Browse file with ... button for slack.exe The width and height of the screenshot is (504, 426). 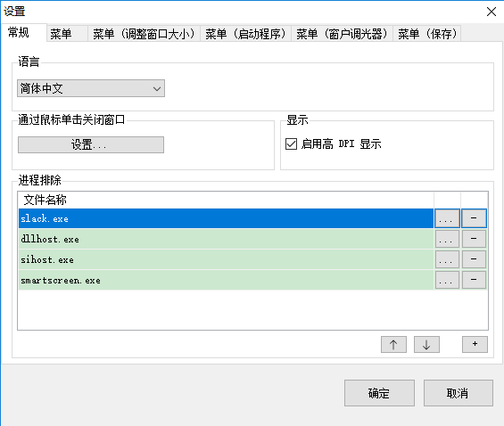click(x=447, y=218)
